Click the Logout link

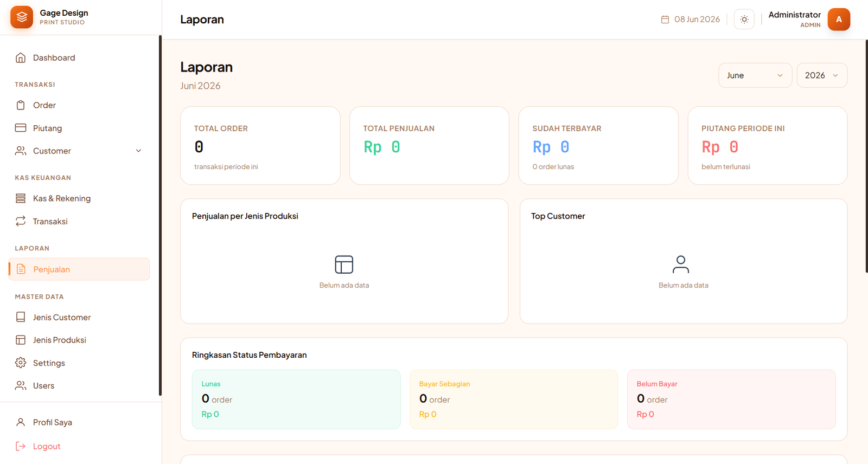79,446
